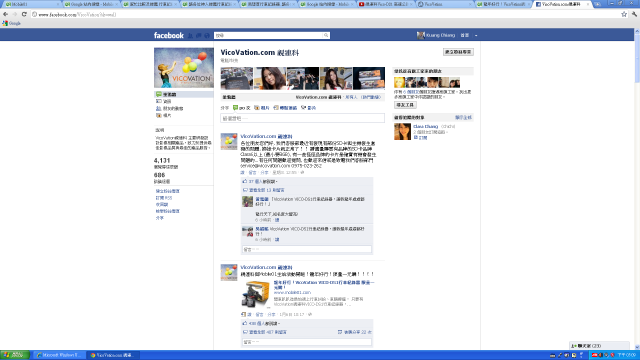Open the second post's VicoVation.com author link
Viewport: 640px width, 360px height.
click(266, 267)
